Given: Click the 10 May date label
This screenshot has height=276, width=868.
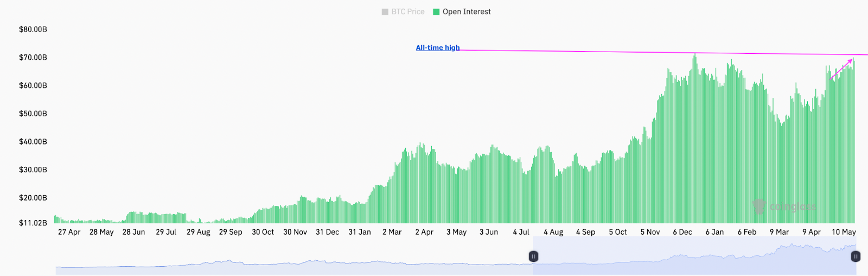Looking at the screenshot, I should coord(844,232).
